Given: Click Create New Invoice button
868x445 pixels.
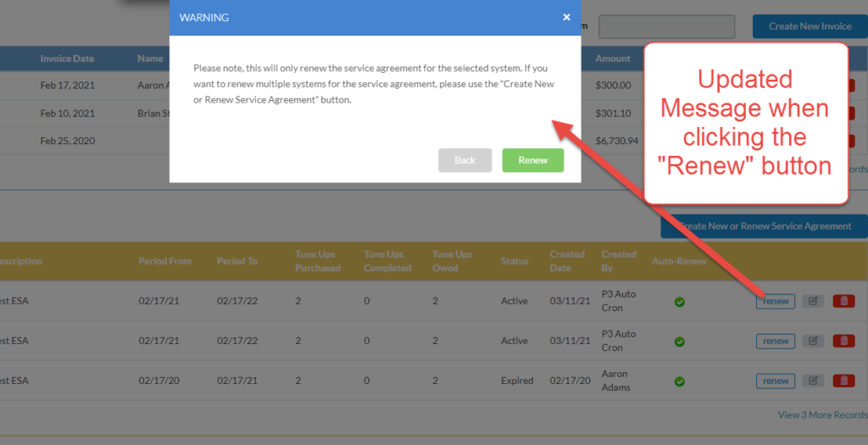Looking at the screenshot, I should click(x=810, y=26).
